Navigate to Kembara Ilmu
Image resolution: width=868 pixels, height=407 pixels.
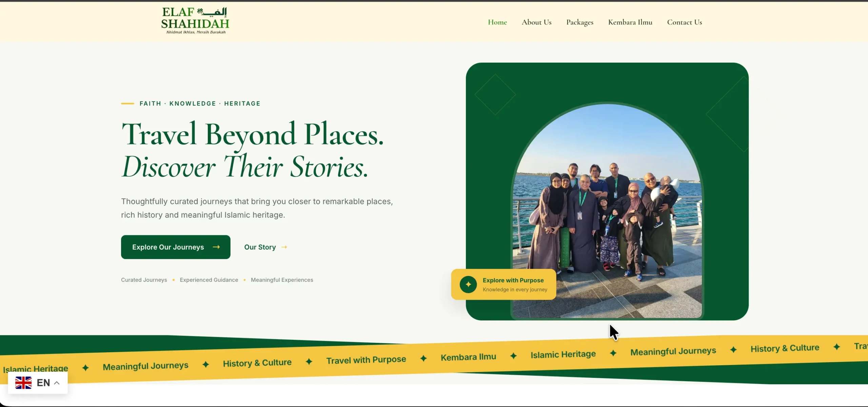tap(630, 22)
